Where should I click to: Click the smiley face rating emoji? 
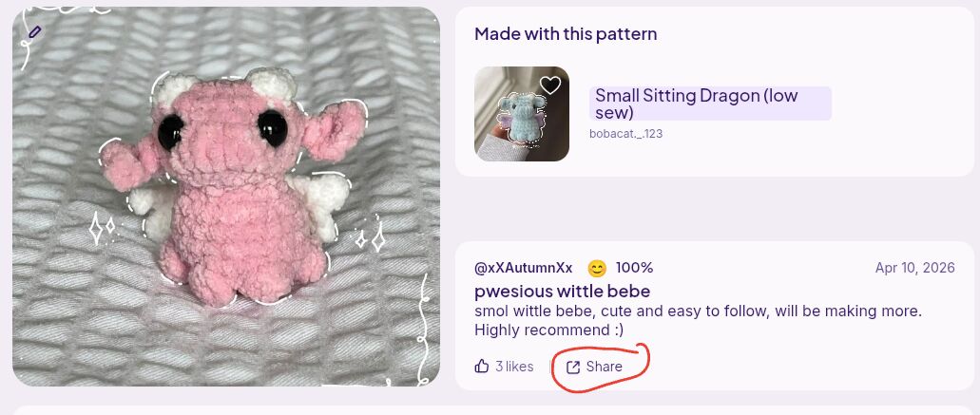tap(597, 268)
